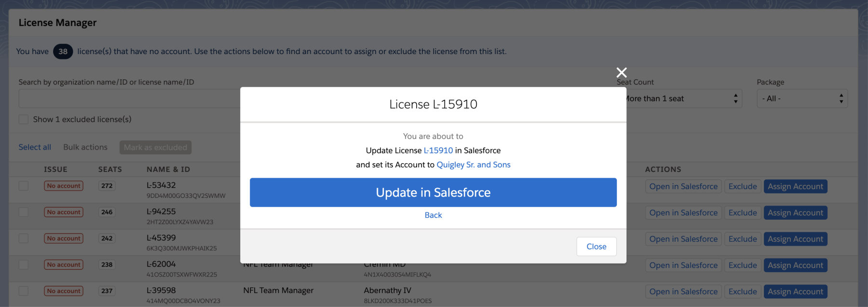Exclude license L-94255
Screen dimensions: 868x307
743,213
